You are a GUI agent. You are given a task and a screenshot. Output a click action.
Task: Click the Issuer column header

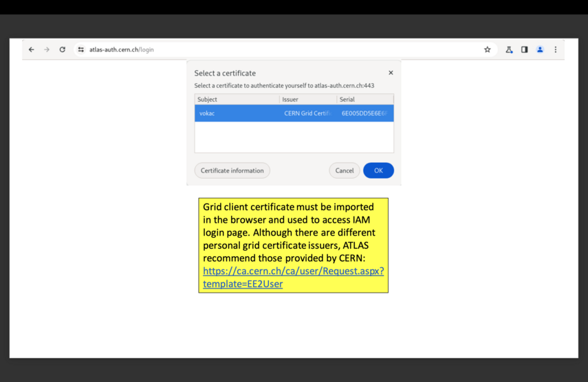(308, 100)
